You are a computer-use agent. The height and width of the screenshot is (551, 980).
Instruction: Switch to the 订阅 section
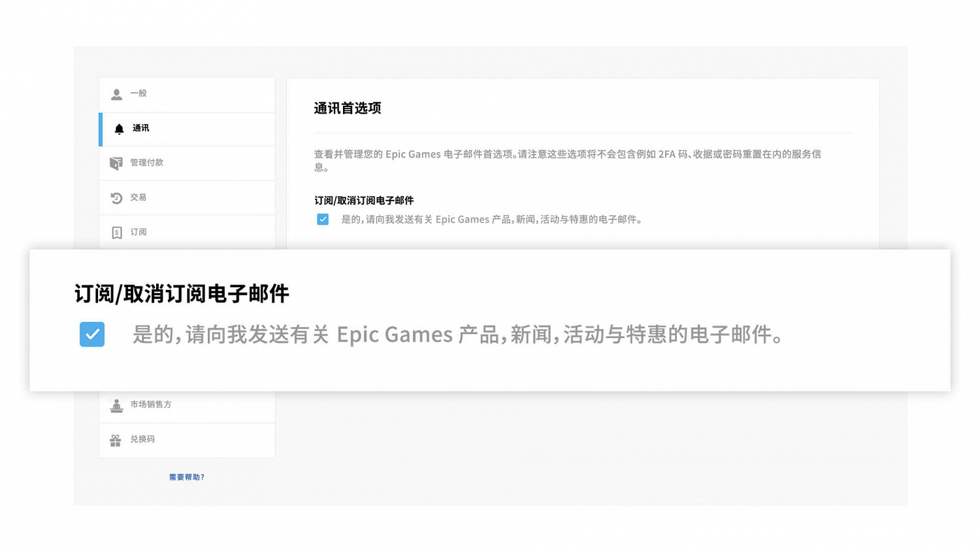pyautogui.click(x=138, y=232)
